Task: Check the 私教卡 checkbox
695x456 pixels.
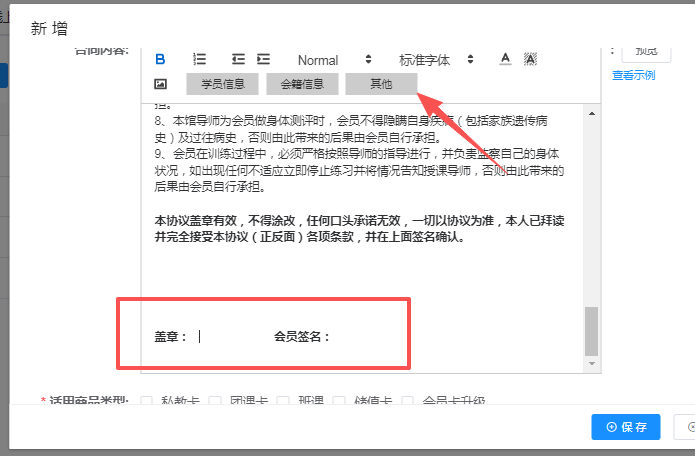Action: click(147, 402)
